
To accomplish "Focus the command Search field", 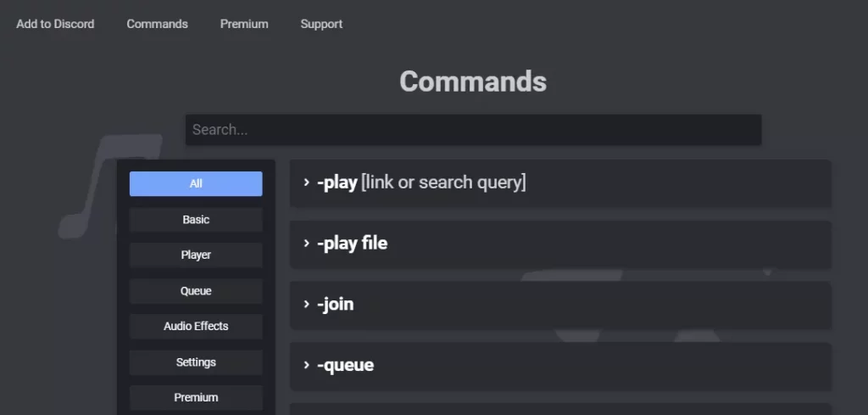I will coord(473,130).
